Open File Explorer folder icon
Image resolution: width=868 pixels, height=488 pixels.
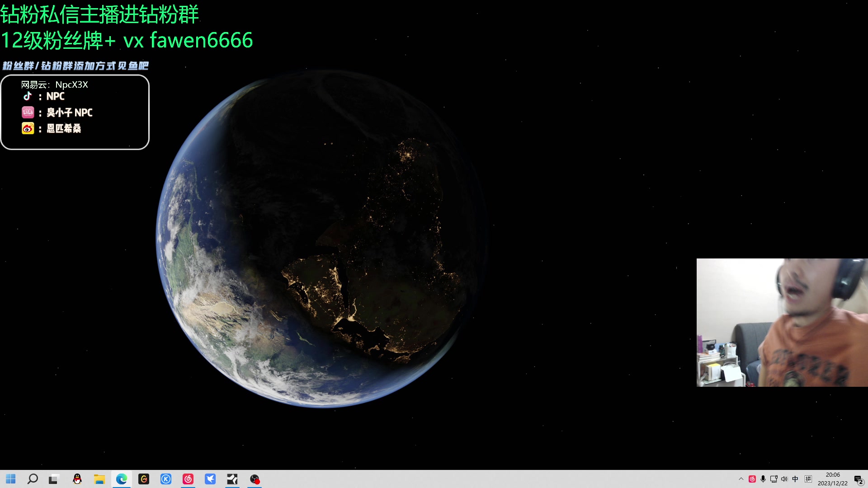99,479
